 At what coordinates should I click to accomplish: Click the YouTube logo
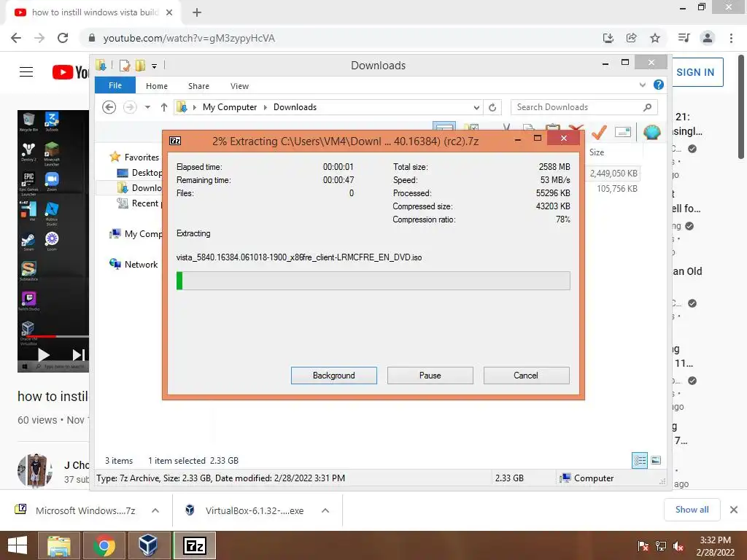click(71, 72)
